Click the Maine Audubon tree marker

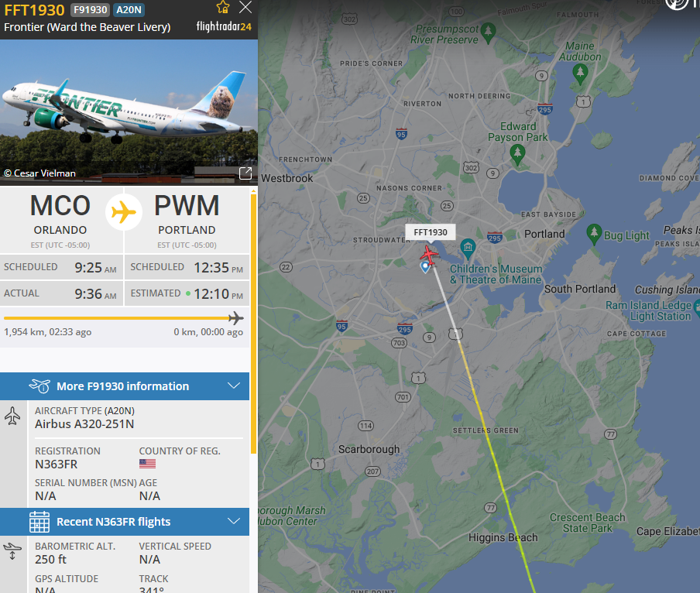click(580, 74)
